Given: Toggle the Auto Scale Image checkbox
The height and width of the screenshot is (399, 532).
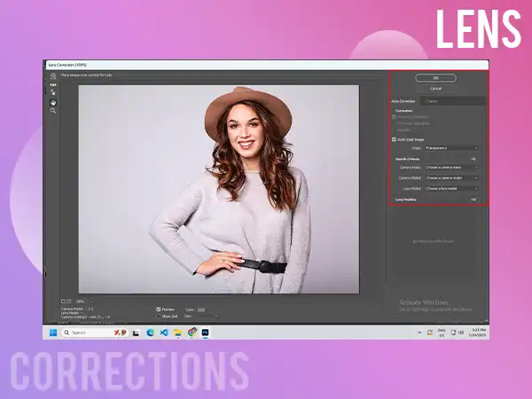Looking at the screenshot, I should click(x=394, y=139).
